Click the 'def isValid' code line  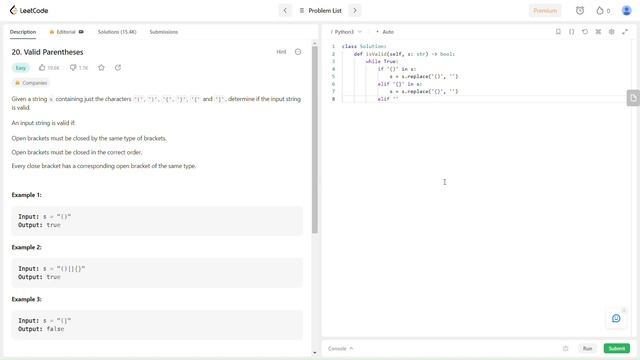pos(404,54)
